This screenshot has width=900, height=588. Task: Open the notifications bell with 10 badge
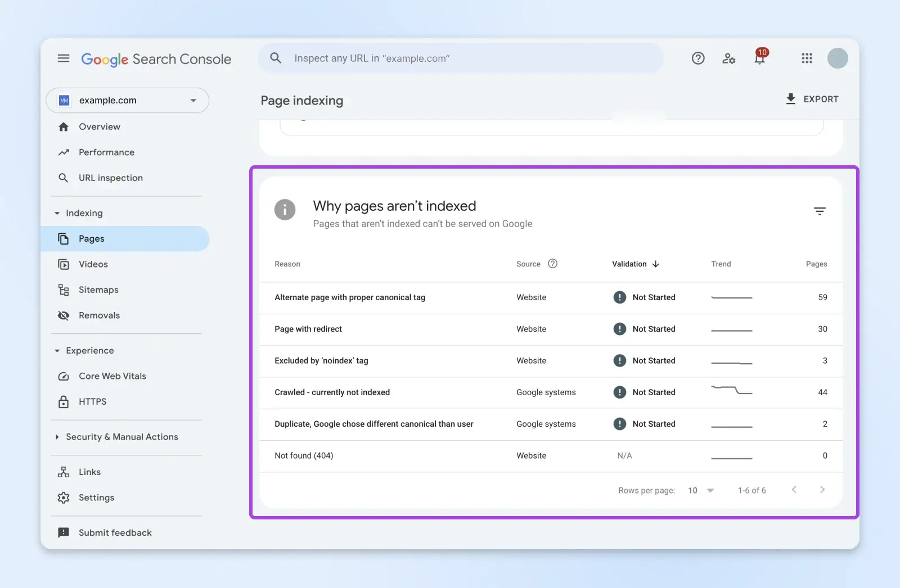[759, 58]
